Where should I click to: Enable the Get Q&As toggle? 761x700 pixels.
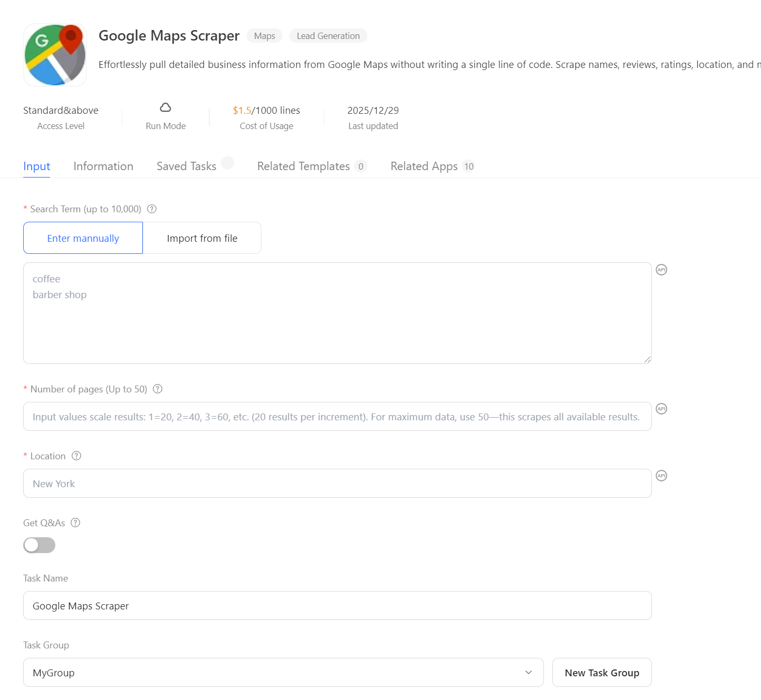point(39,545)
